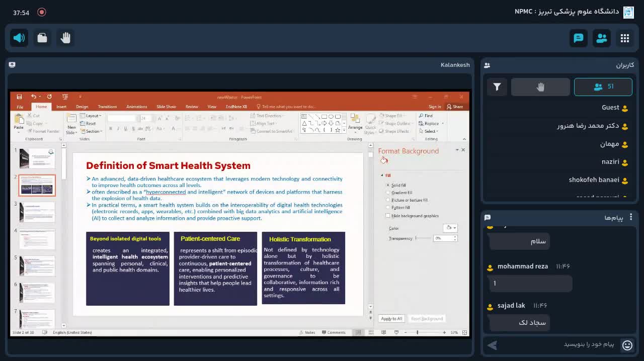644x361 pixels.
Task: Select slide 5 thumbnail in slide panel
Action: [37, 266]
